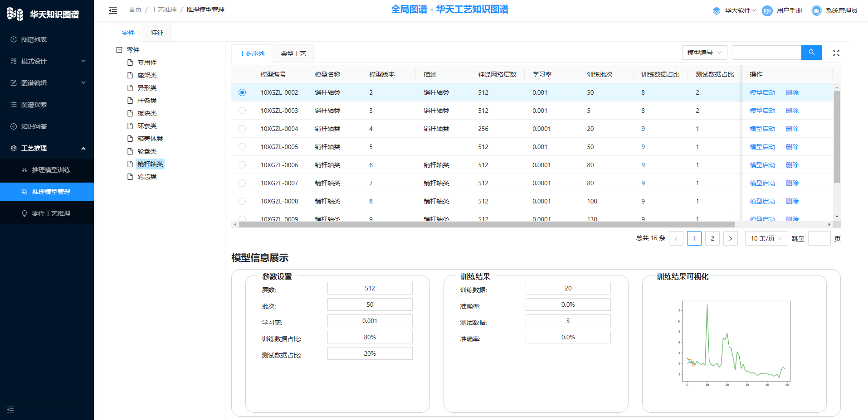Switch to the 典型工艺 tab
The width and height of the screenshot is (868, 420).
click(x=293, y=53)
